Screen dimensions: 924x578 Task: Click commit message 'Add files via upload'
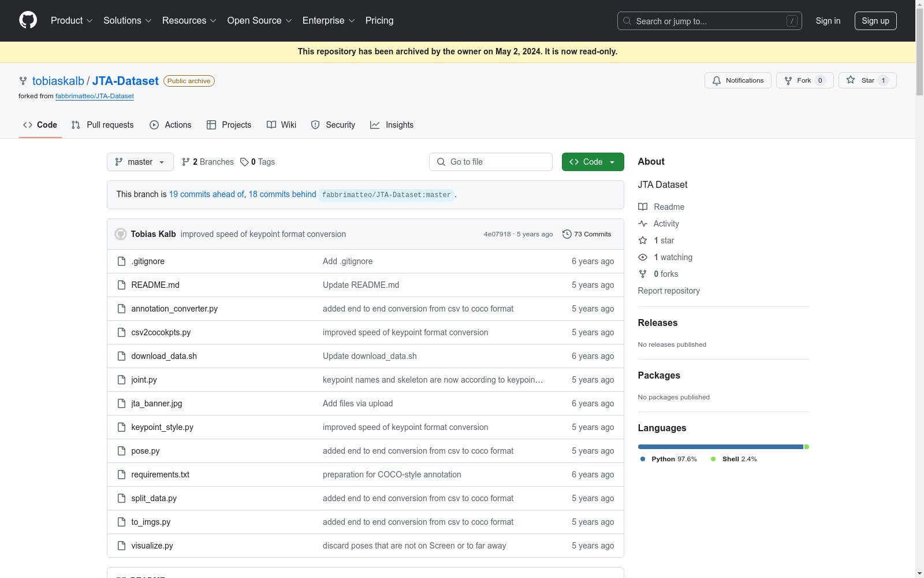pos(357,403)
